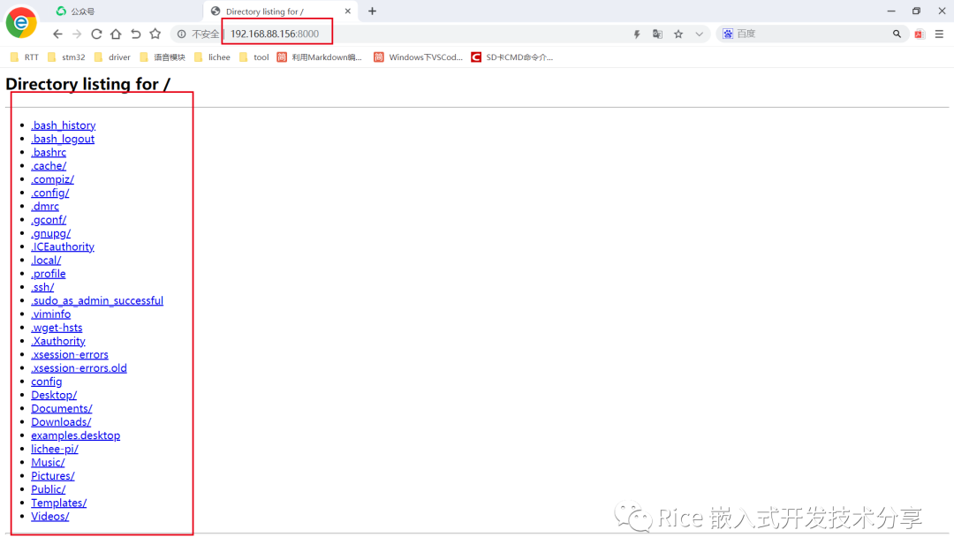The height and width of the screenshot is (560, 954).
Task: Open the .local/ directory link
Action: [46, 260]
